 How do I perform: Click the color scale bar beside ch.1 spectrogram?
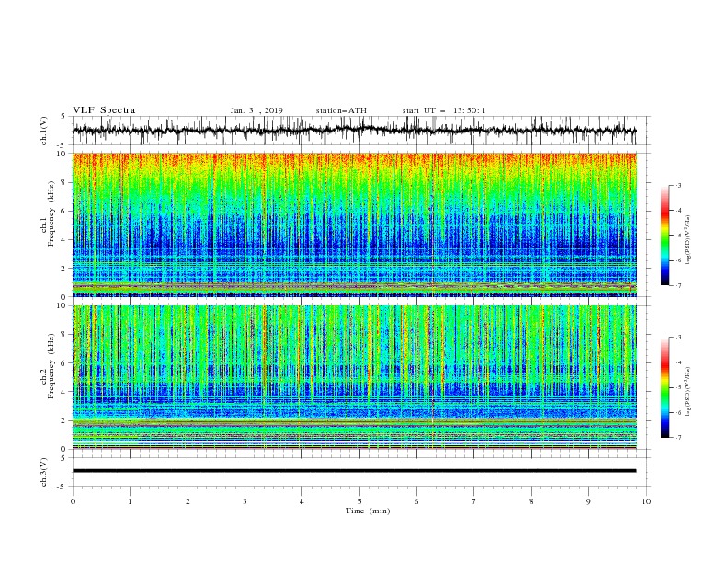[665, 235]
